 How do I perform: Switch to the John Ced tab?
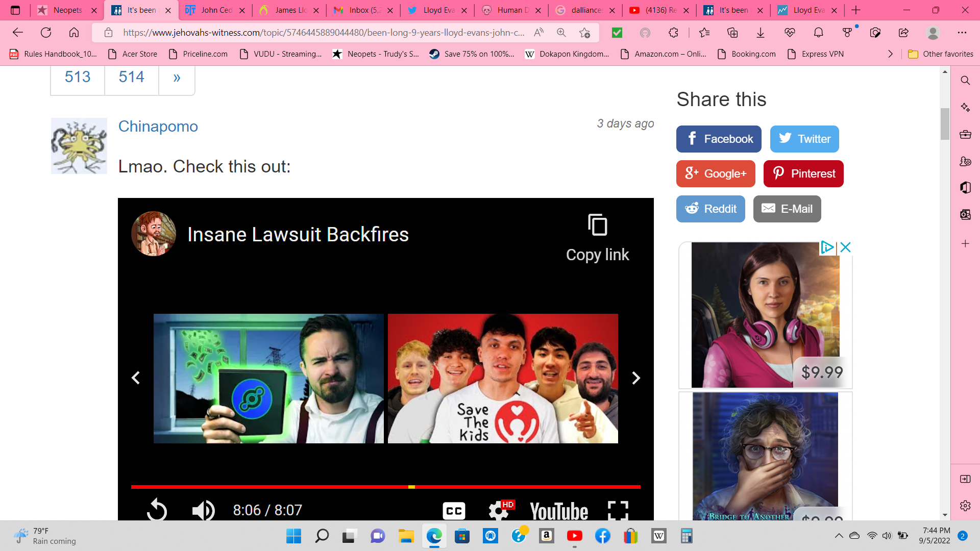pos(216,10)
